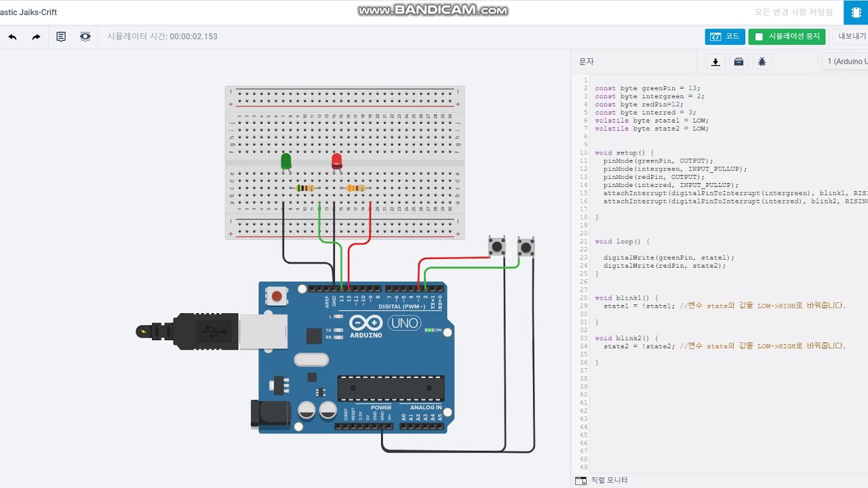Image resolution: width=868 pixels, height=488 pixels.
Task: Click code line 'const byte redPin=12;'
Action: (x=637, y=104)
